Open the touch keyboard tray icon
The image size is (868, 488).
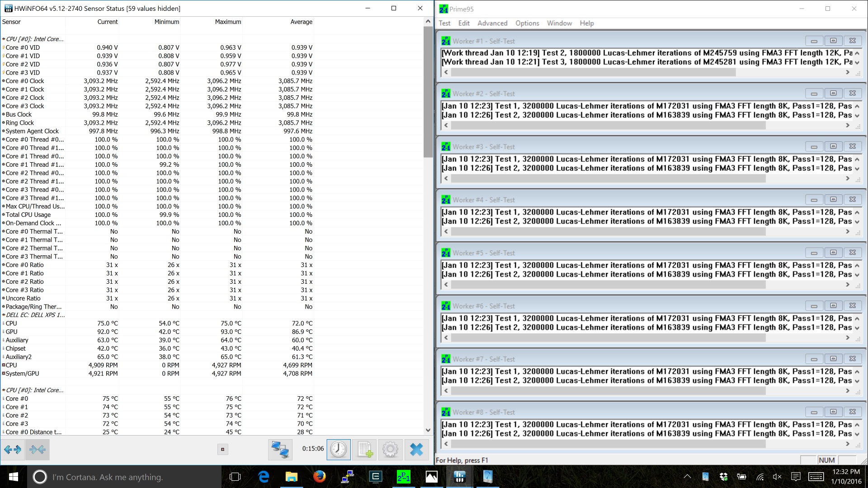[816, 477]
